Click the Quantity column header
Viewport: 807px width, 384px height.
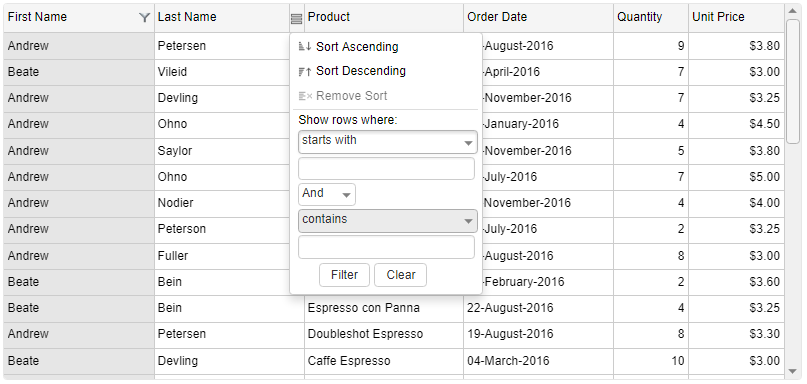[651, 17]
